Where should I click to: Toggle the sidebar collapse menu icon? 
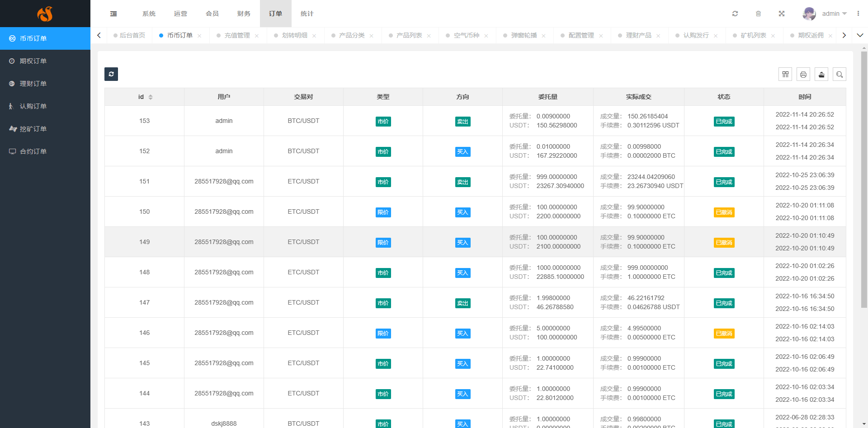pos(113,14)
